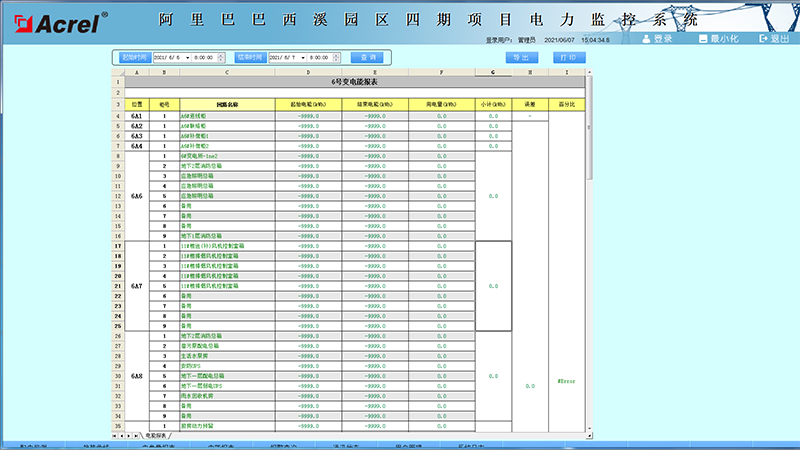Image resolution: width=800 pixels, height=450 pixels.
Task: Select the 电能报表 sheet tab
Action: pos(157,436)
